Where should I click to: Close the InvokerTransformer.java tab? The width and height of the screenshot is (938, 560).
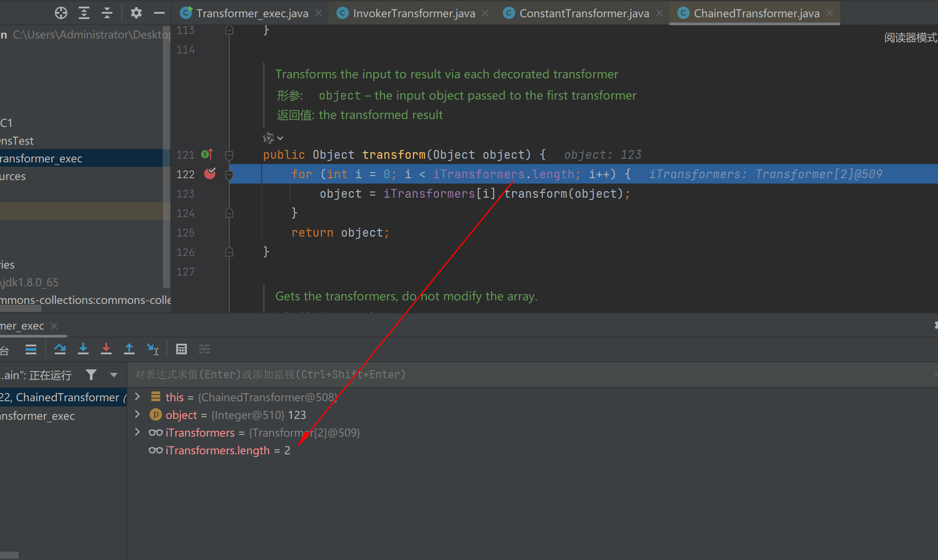click(x=486, y=13)
